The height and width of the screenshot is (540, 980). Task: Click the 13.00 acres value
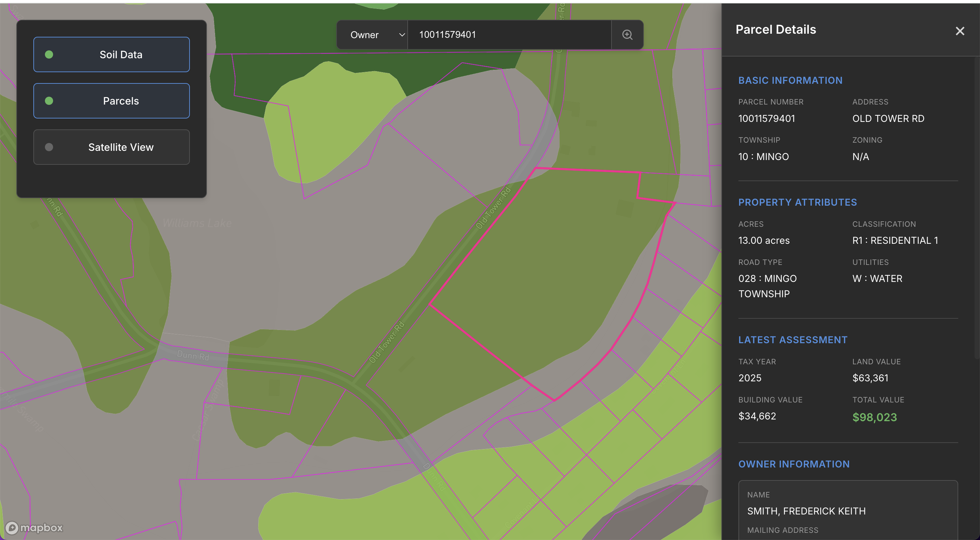[764, 240]
